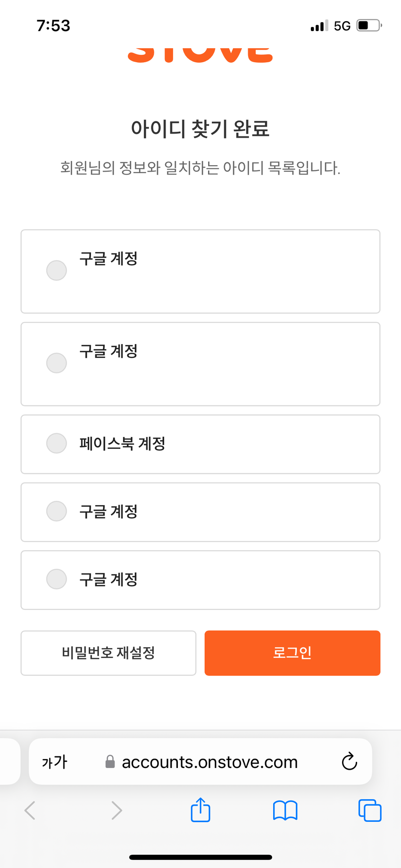
Task: Tap the padlock icon beside the URL
Action: click(x=110, y=761)
